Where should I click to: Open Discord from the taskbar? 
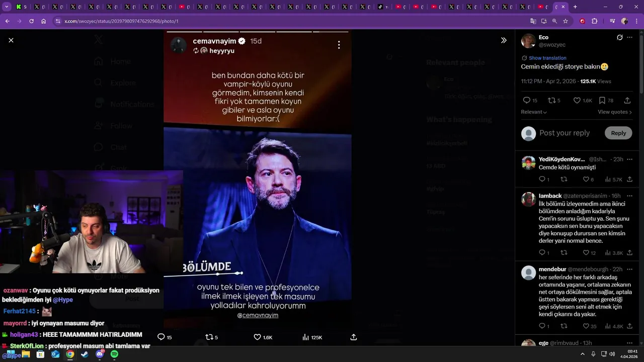coord(100,354)
